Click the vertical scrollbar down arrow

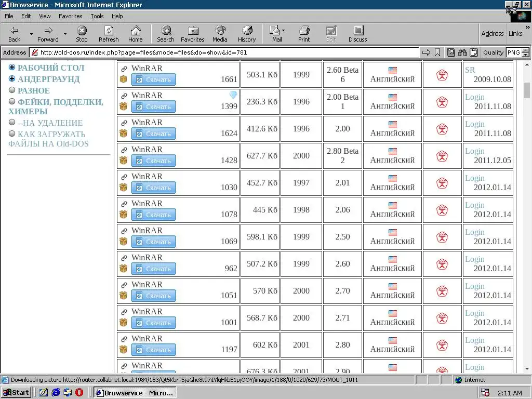point(527,368)
